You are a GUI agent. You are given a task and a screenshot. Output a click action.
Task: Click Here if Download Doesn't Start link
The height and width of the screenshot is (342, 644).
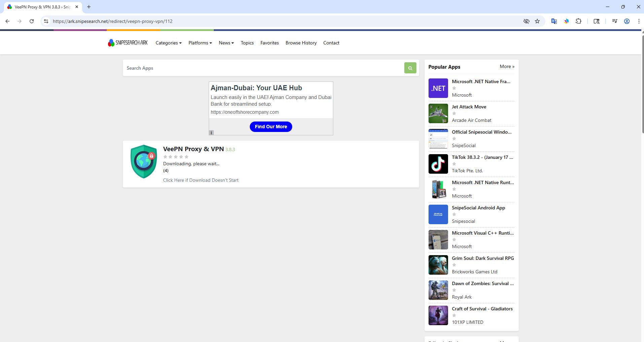click(x=201, y=180)
